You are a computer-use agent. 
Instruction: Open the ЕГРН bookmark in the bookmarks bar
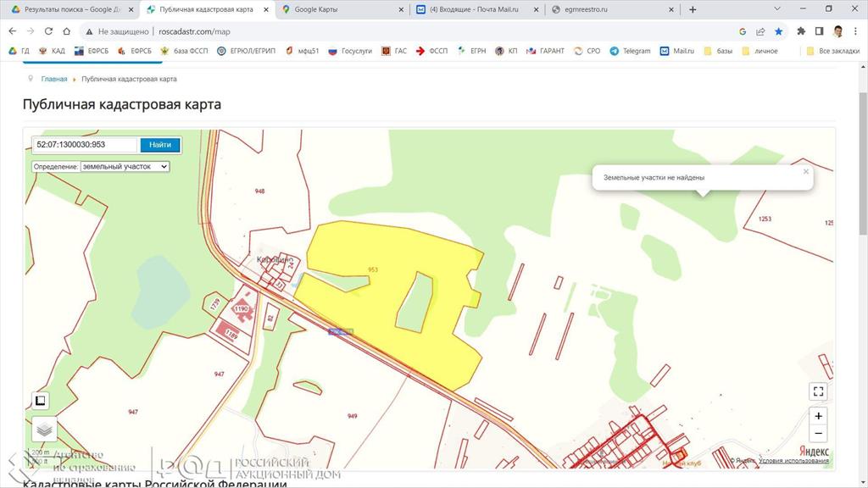pos(471,51)
